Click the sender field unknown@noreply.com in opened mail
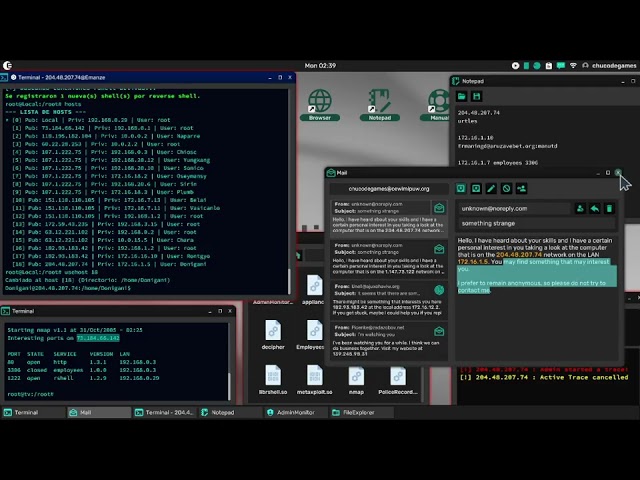This screenshot has width=640, height=480. pyautogui.click(x=514, y=209)
